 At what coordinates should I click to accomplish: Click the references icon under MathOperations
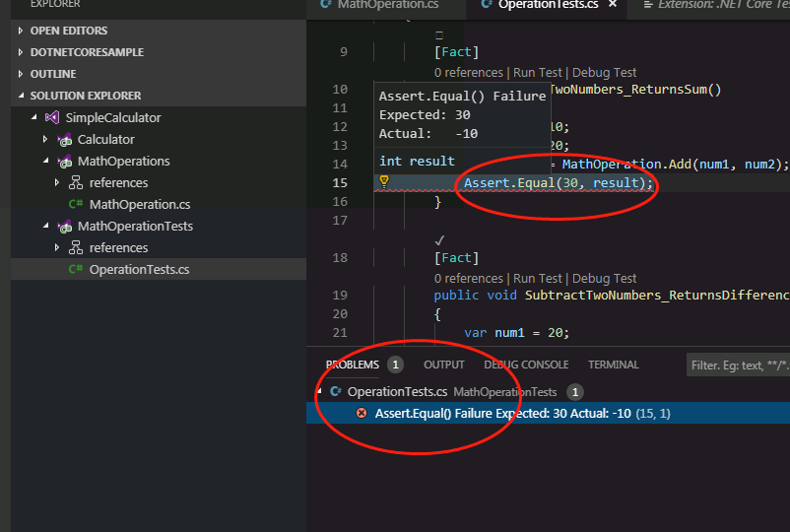point(76,182)
